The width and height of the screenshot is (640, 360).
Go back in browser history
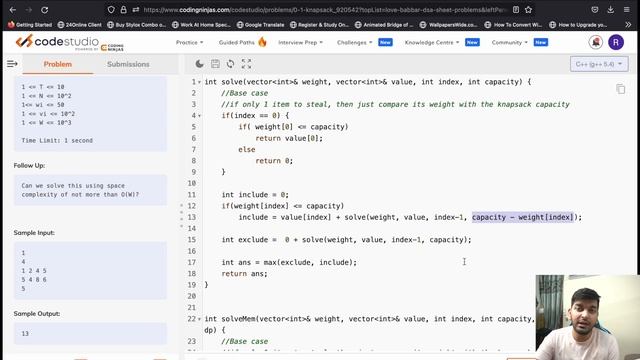coord(13,10)
